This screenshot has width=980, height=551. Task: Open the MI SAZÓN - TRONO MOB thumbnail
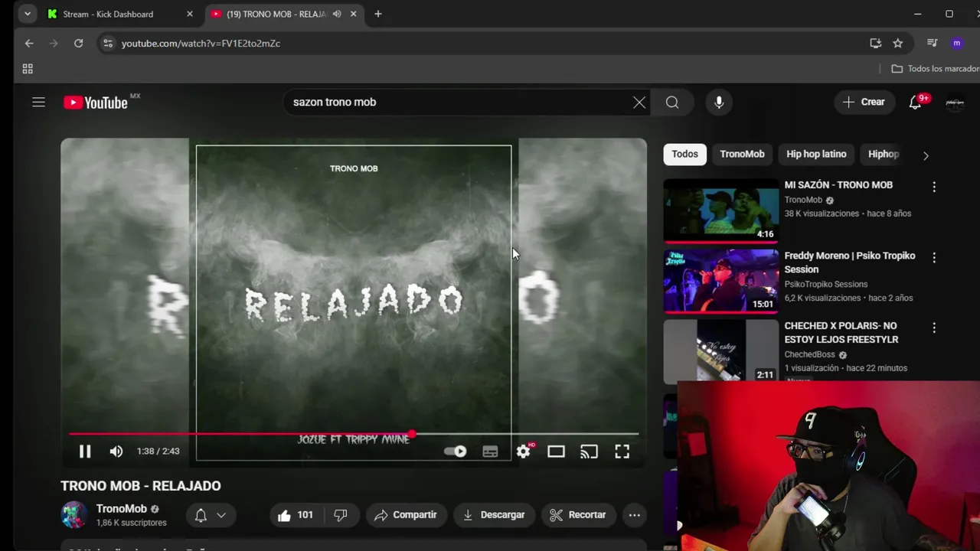[x=720, y=210]
